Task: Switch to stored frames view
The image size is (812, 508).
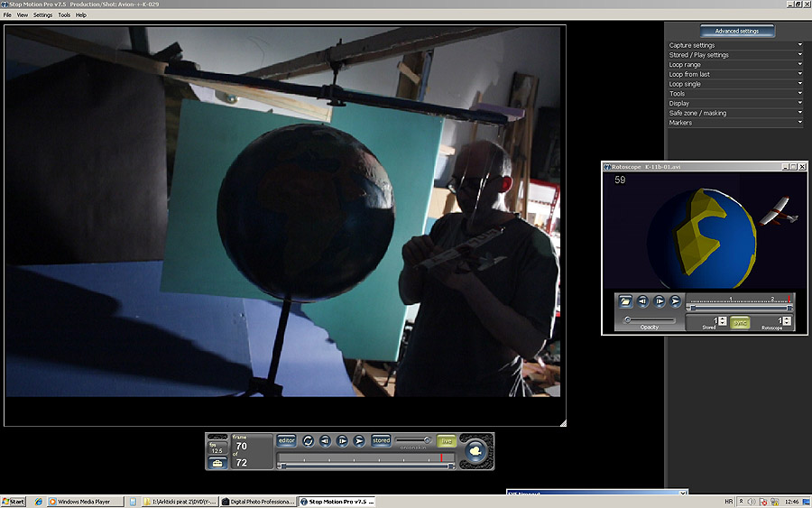Action: coord(381,440)
